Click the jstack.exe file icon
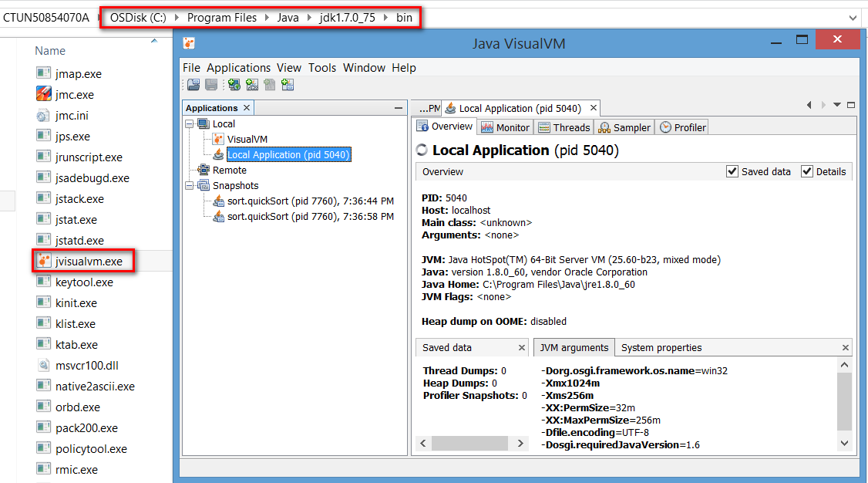This screenshot has width=868, height=483. (44, 198)
